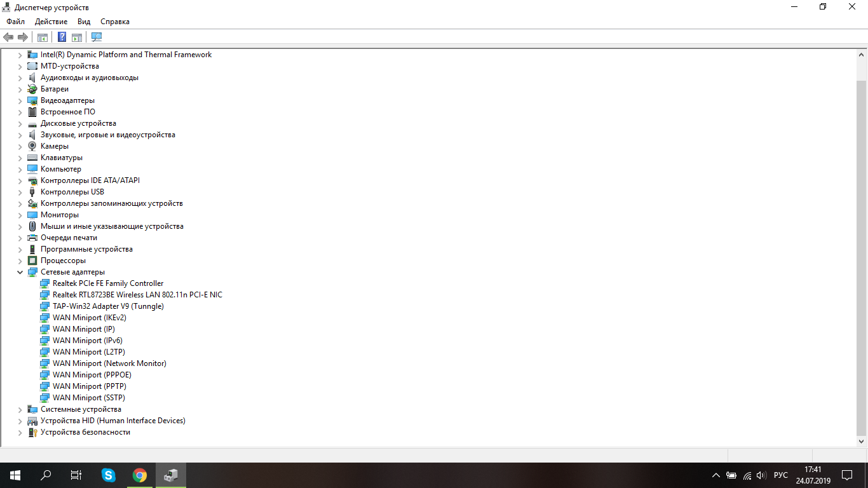Screen dimensions: 868x488
Task: Select WAN Miniport (IP)
Action: [84, 329]
